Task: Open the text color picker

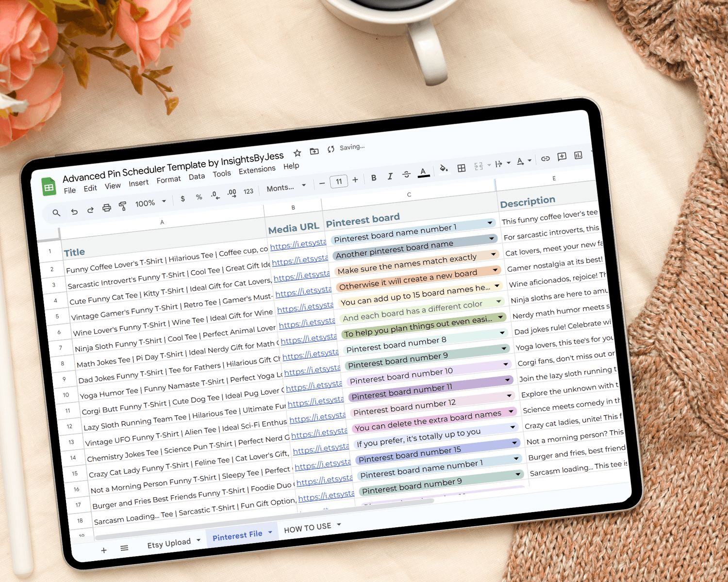Action: tap(424, 173)
